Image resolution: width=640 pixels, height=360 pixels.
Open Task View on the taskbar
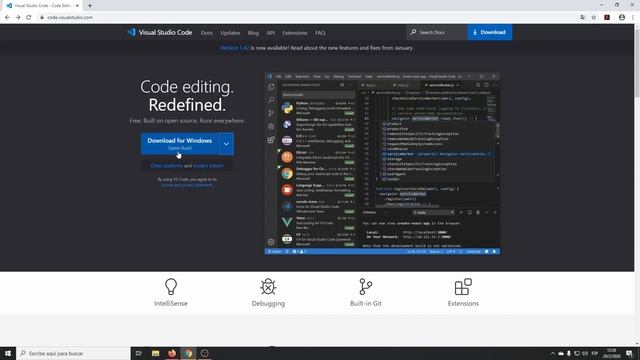tap(139, 353)
